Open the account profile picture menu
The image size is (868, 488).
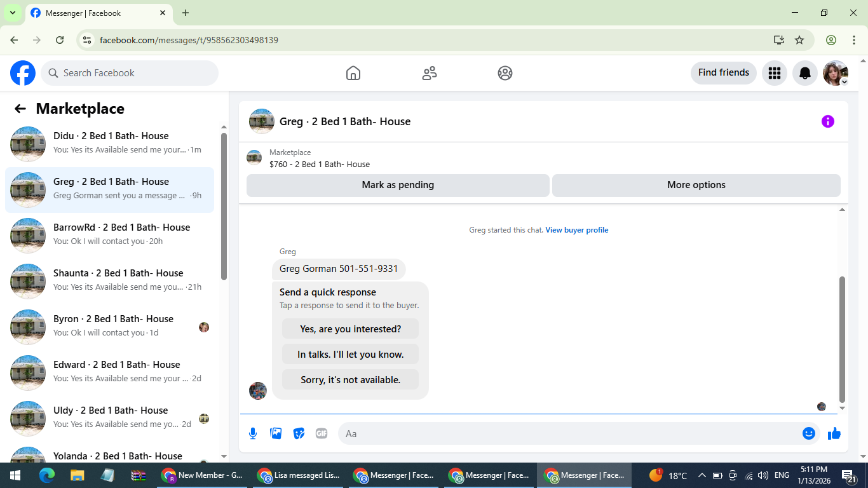pyautogui.click(x=835, y=73)
